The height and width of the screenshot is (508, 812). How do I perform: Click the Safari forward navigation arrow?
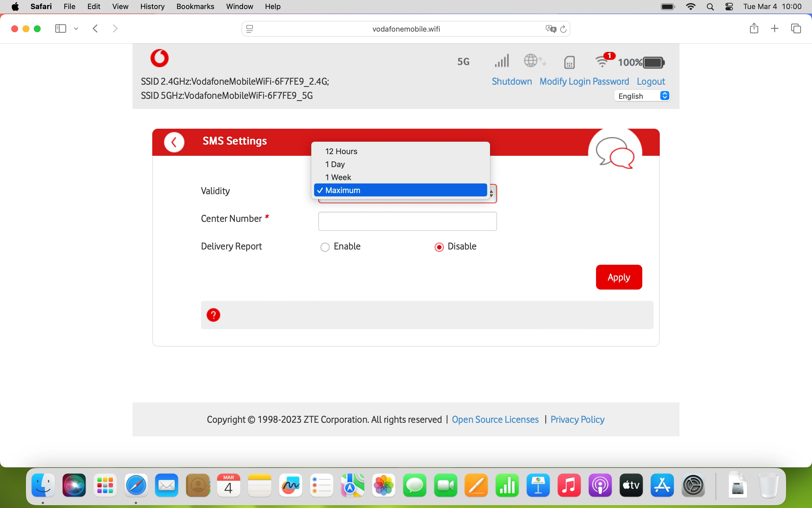[x=115, y=29]
